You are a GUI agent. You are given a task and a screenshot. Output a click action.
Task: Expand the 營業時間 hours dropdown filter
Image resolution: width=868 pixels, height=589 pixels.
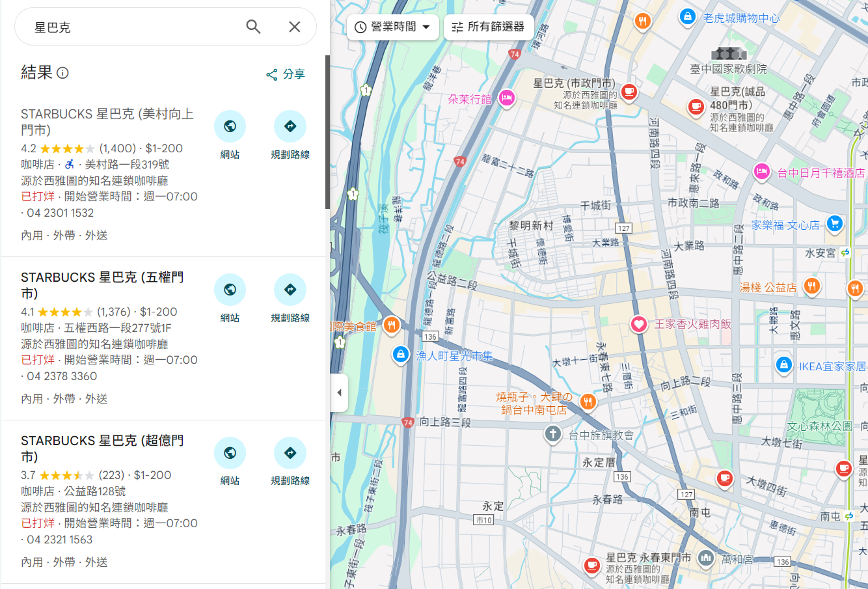pos(393,27)
